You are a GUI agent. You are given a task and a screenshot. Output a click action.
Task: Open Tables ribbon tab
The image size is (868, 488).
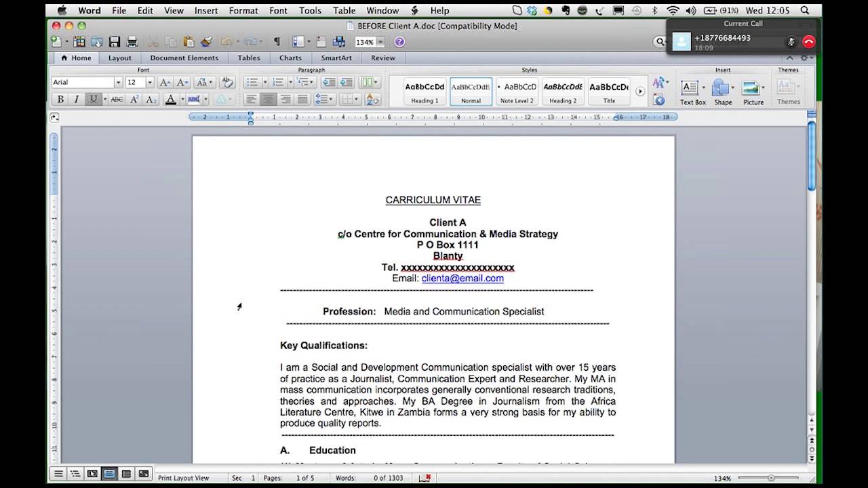[x=249, y=58]
